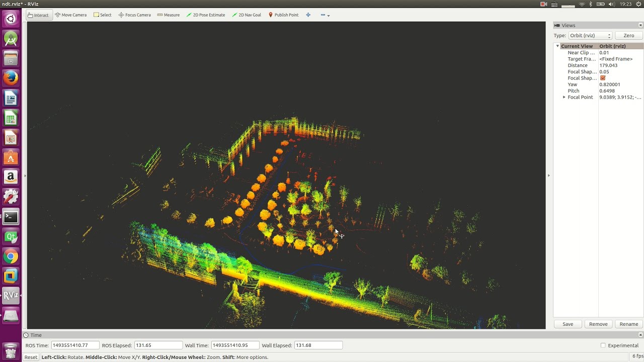Close the Views panel
The width and height of the screenshot is (644, 362).
pos(640,25)
